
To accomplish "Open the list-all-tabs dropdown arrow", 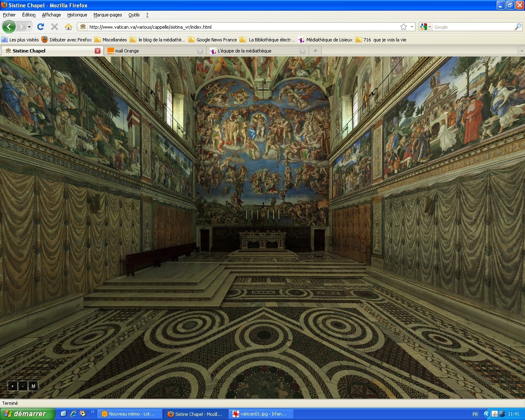I will 521,51.
